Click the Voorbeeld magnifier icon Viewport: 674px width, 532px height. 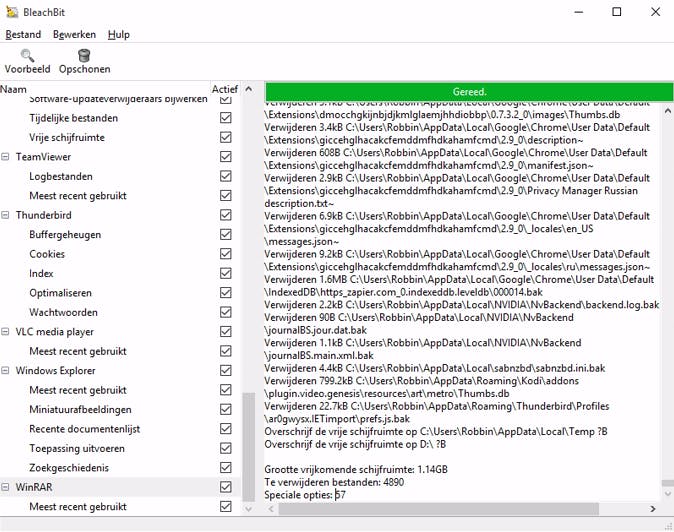tap(27, 55)
